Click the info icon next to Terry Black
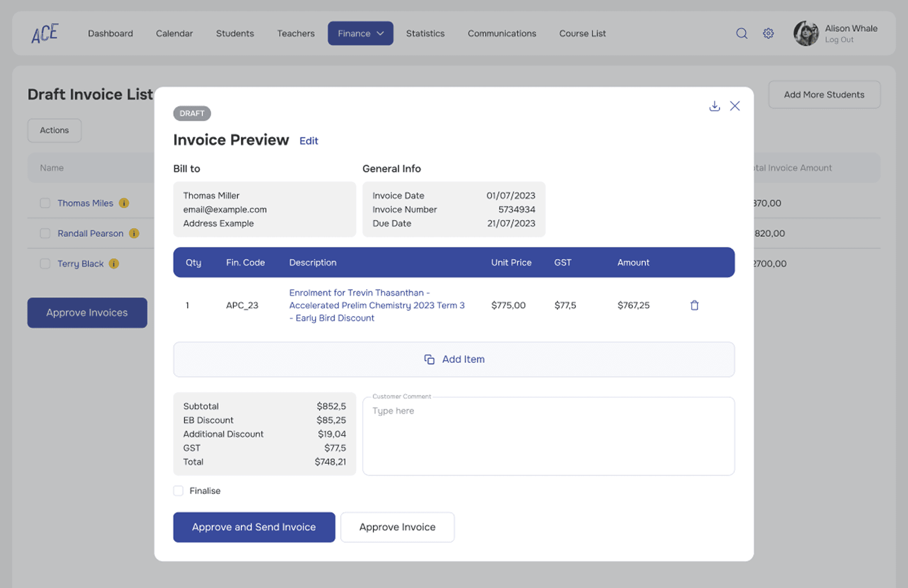 click(113, 264)
